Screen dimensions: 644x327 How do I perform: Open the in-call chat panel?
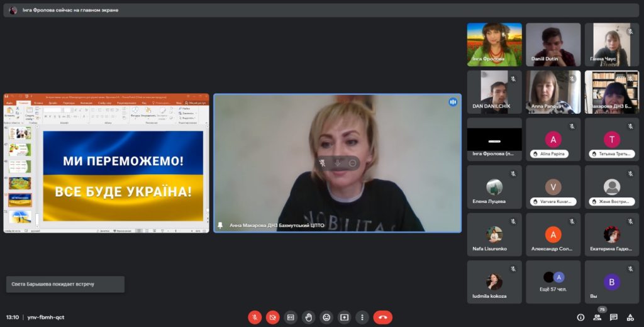pyautogui.click(x=613, y=318)
